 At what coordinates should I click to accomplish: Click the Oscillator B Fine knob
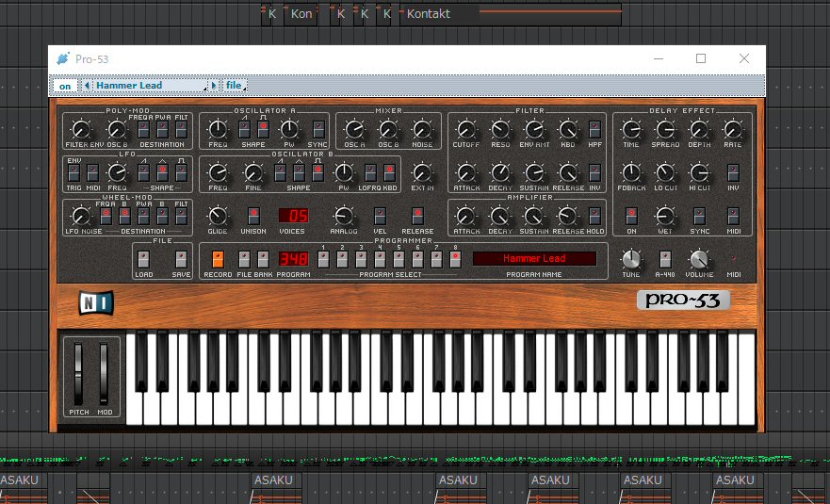[x=253, y=173]
